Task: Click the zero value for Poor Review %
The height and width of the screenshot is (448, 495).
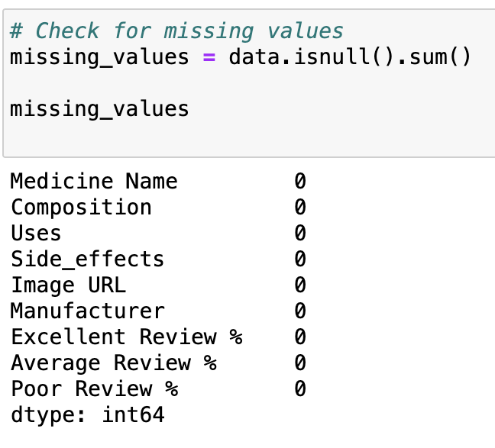Action: coord(299,388)
